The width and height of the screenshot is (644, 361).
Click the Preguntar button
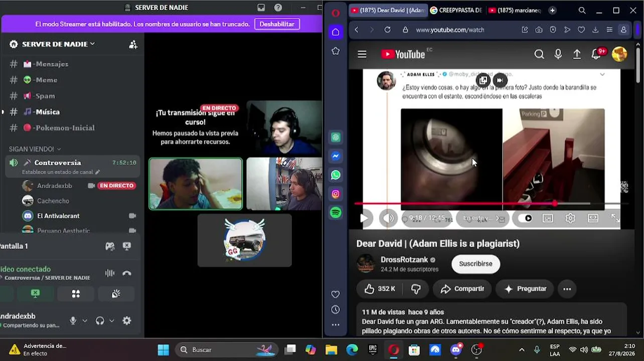(x=525, y=289)
